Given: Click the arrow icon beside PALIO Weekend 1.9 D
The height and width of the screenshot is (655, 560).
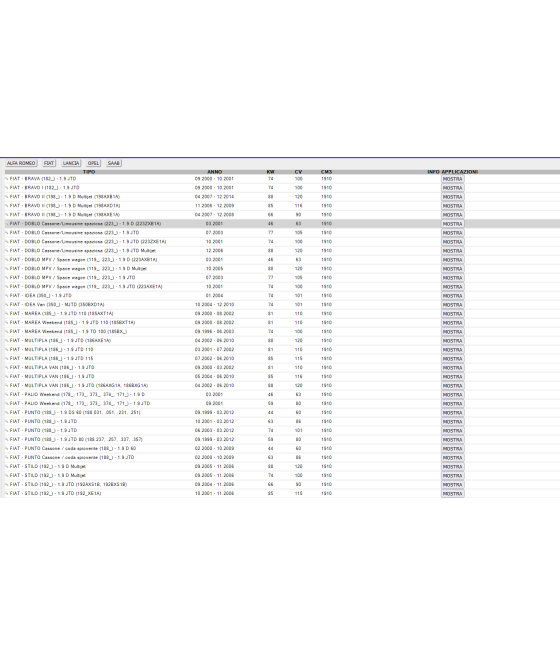Looking at the screenshot, I should (7, 395).
